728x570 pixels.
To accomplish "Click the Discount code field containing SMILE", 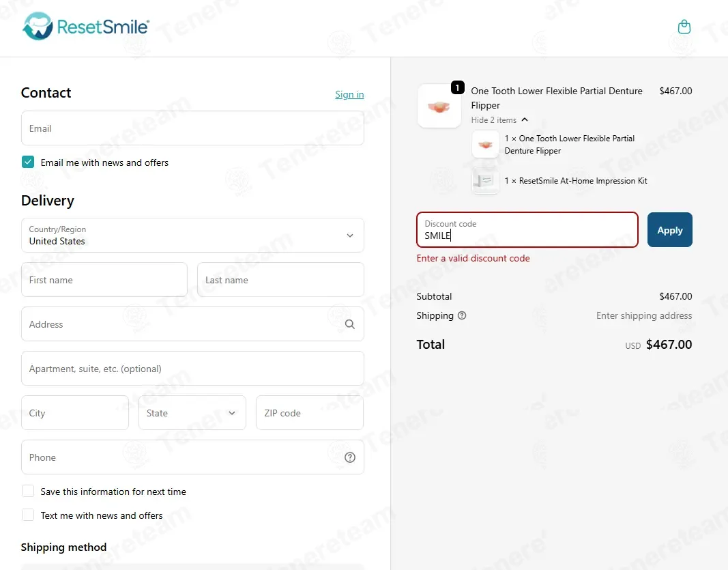I will coord(527,230).
